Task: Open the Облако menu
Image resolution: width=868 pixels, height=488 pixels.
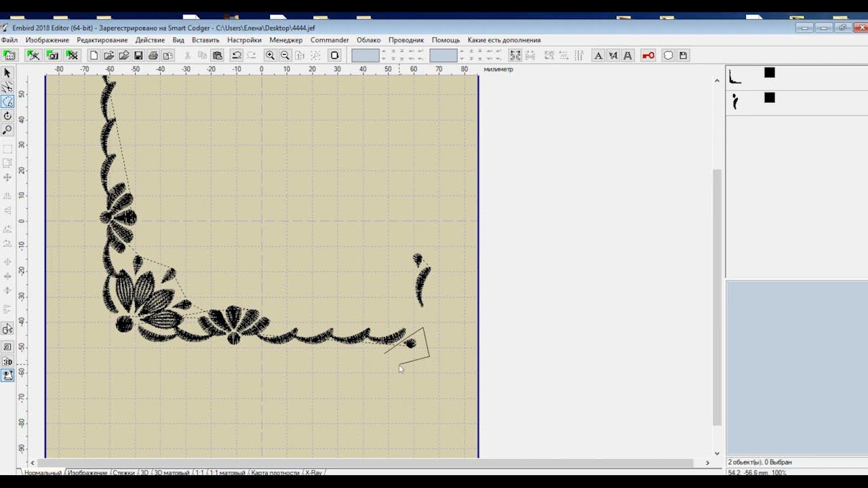Action: click(x=369, y=40)
